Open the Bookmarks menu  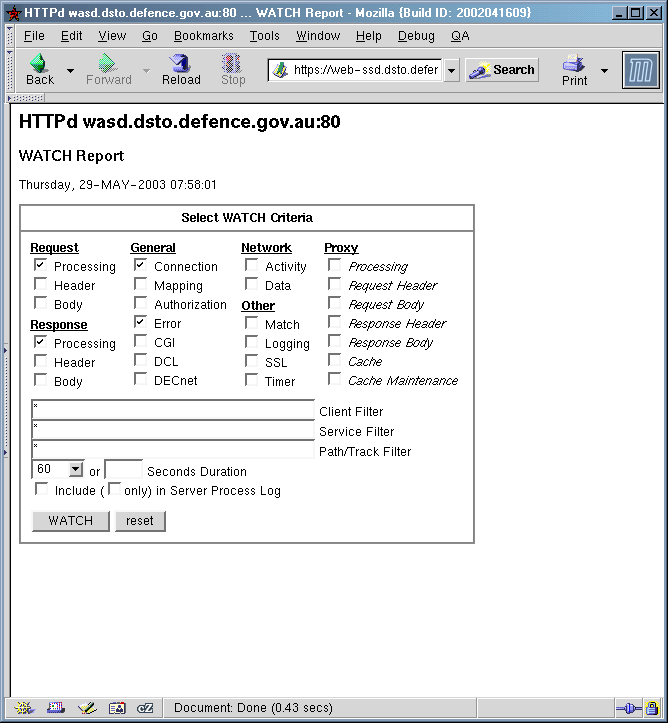tap(203, 36)
